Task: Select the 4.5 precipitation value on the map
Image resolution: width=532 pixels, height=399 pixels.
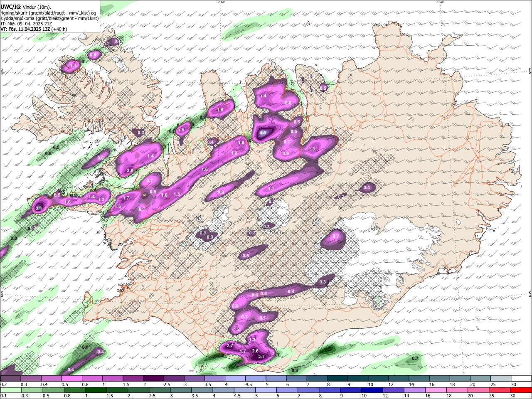Action: click(263, 133)
